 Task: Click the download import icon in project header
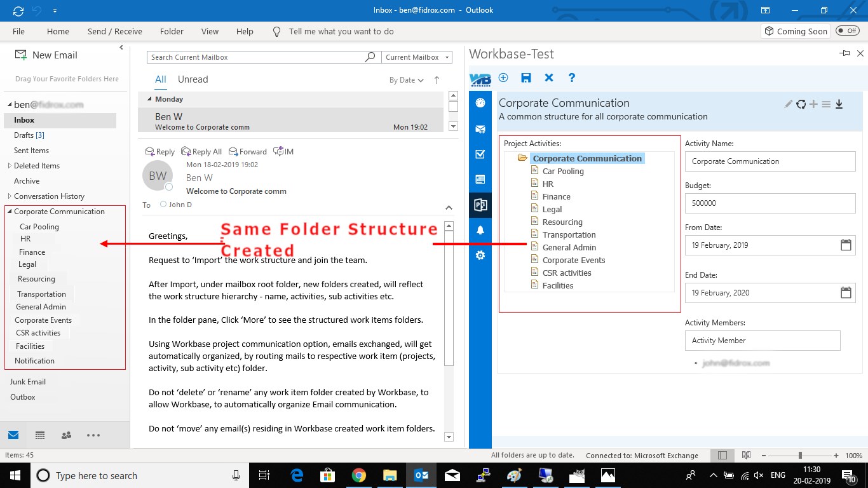[839, 104]
